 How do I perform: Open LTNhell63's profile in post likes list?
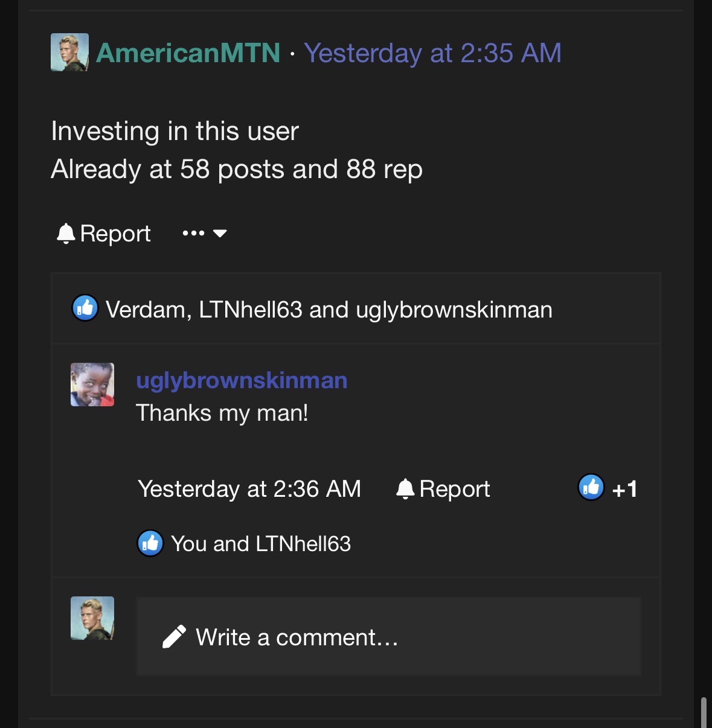250,310
